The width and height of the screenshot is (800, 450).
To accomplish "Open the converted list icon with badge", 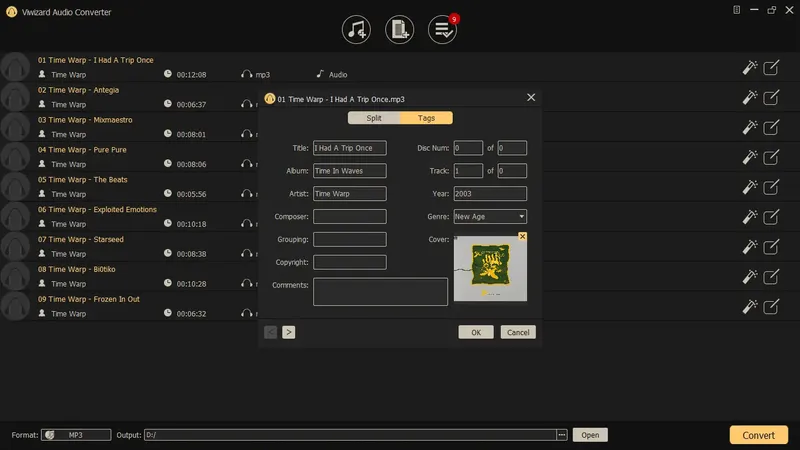I will [x=442, y=30].
